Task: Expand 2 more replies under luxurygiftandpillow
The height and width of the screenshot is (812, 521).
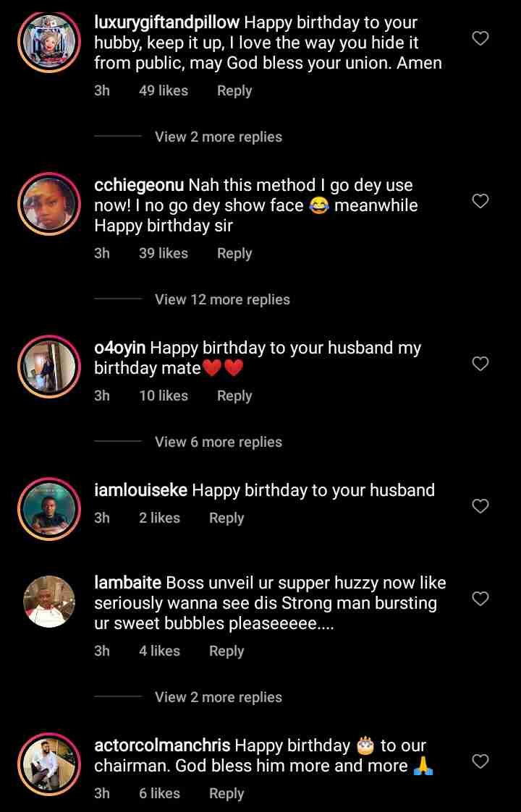Action: point(218,137)
